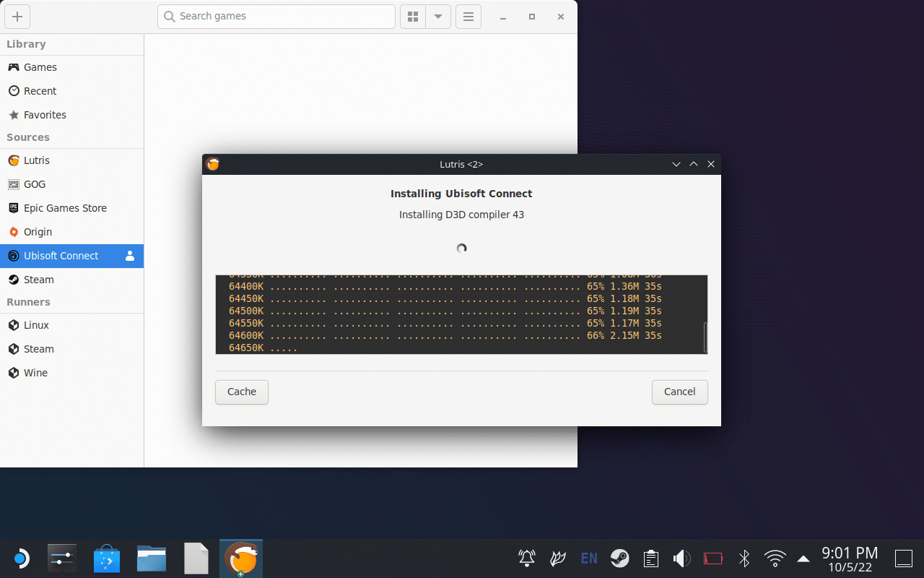924x578 pixels.
Task: Click the Cache button
Action: [242, 392]
